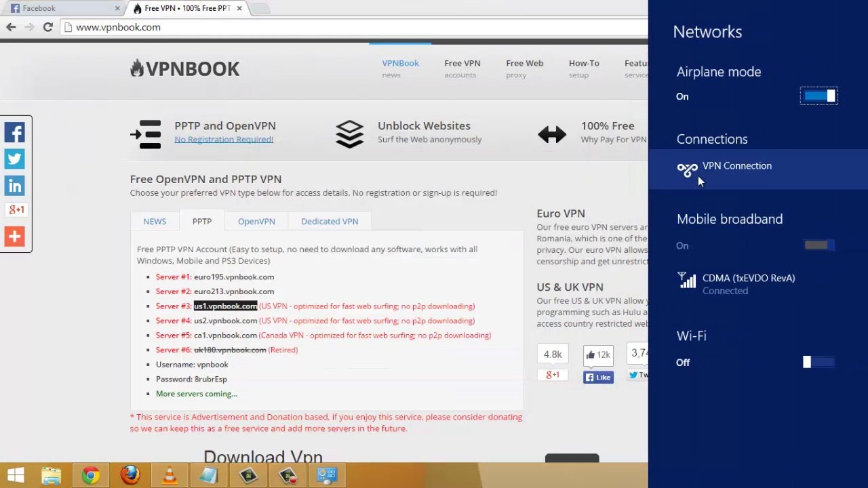The width and height of the screenshot is (868, 488).
Task: Click the No Registration Required link
Action: (224, 140)
